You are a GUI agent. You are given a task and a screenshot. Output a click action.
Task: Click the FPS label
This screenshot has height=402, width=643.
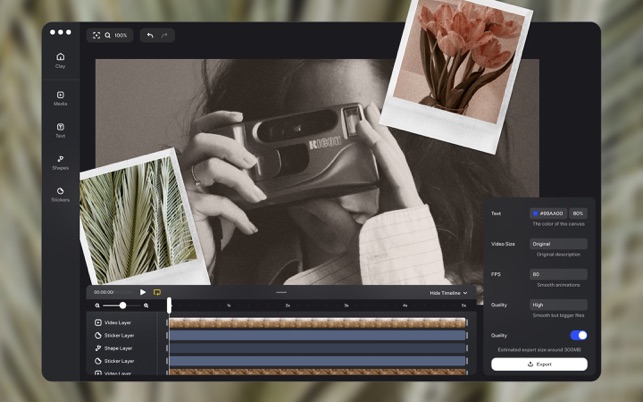496,274
